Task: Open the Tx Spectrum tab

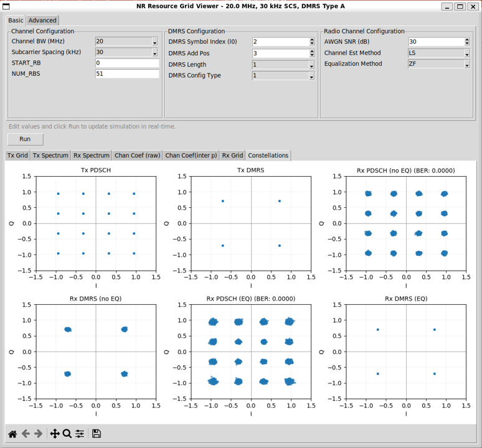Action: coord(50,156)
